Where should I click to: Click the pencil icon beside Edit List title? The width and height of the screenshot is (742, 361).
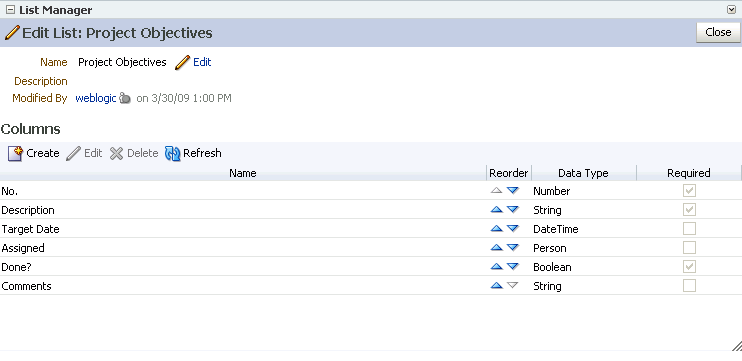coord(12,33)
